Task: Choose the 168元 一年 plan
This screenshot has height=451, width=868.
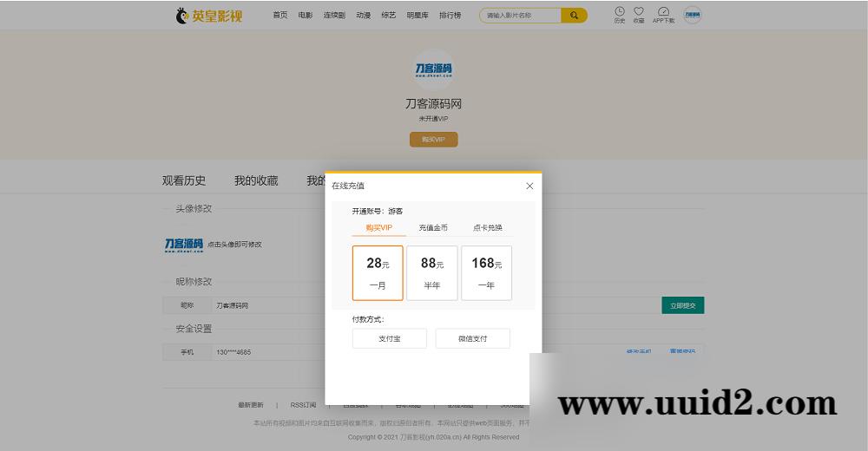Action: [x=487, y=273]
